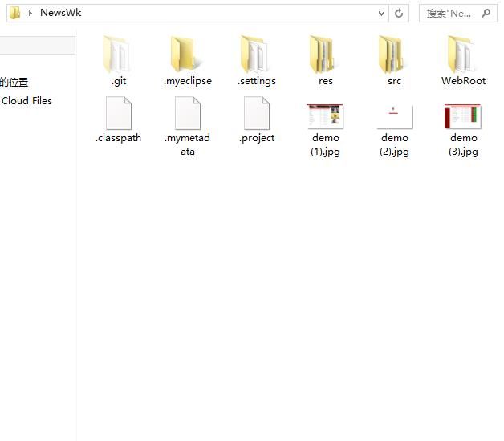Click the demo (1).jpg file name
504x441 pixels.
coord(325,145)
